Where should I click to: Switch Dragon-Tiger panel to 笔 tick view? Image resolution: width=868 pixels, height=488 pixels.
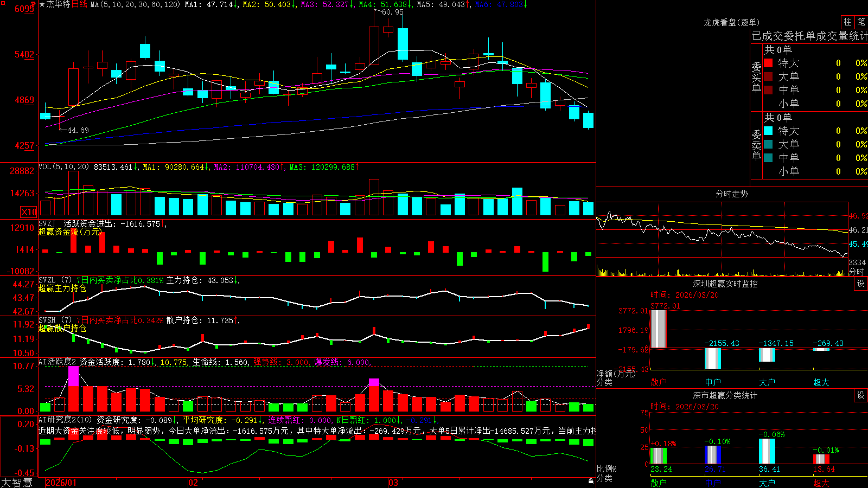[861, 22]
